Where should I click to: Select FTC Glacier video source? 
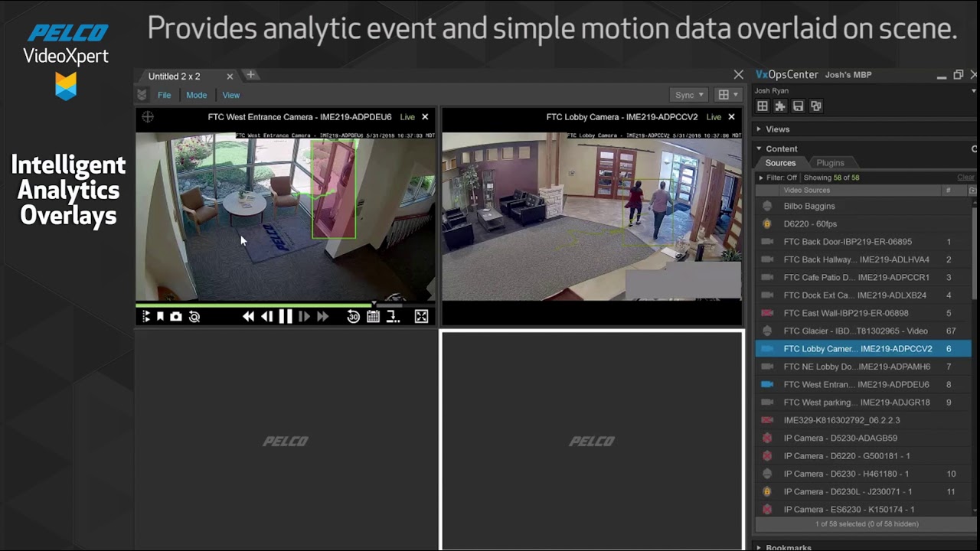[x=863, y=331]
